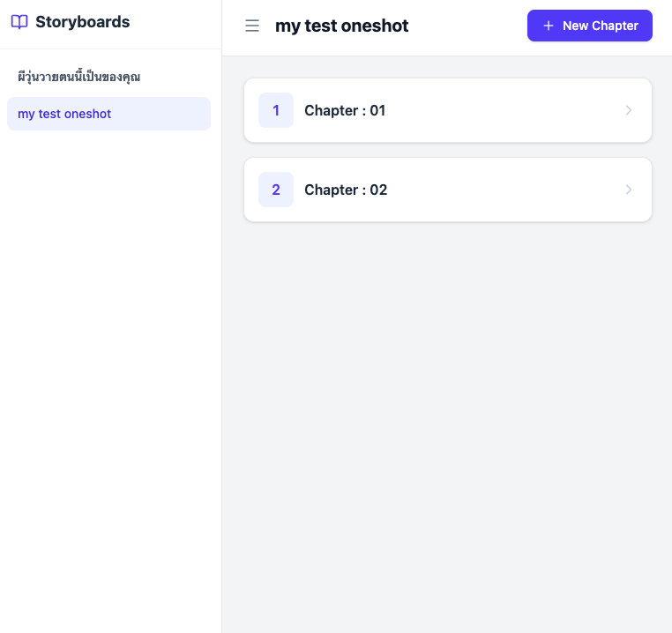Click the Storyboards book logo icon

pos(19,23)
